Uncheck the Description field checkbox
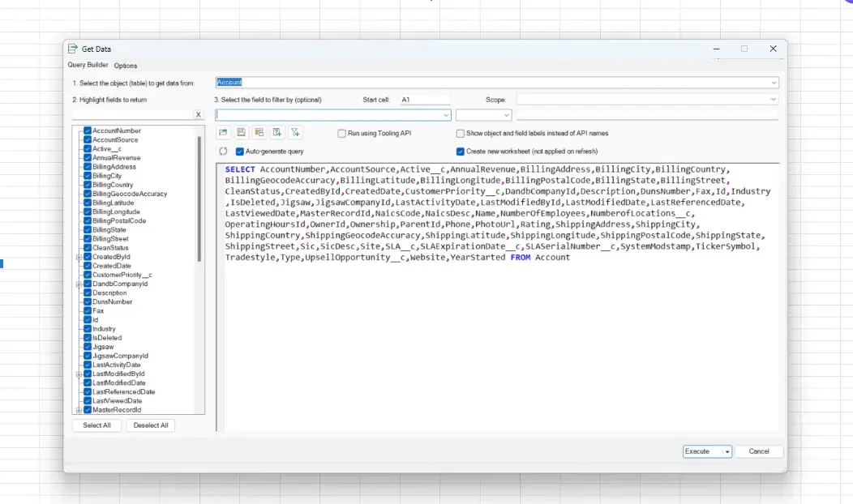853x504 pixels. pyautogui.click(x=88, y=293)
